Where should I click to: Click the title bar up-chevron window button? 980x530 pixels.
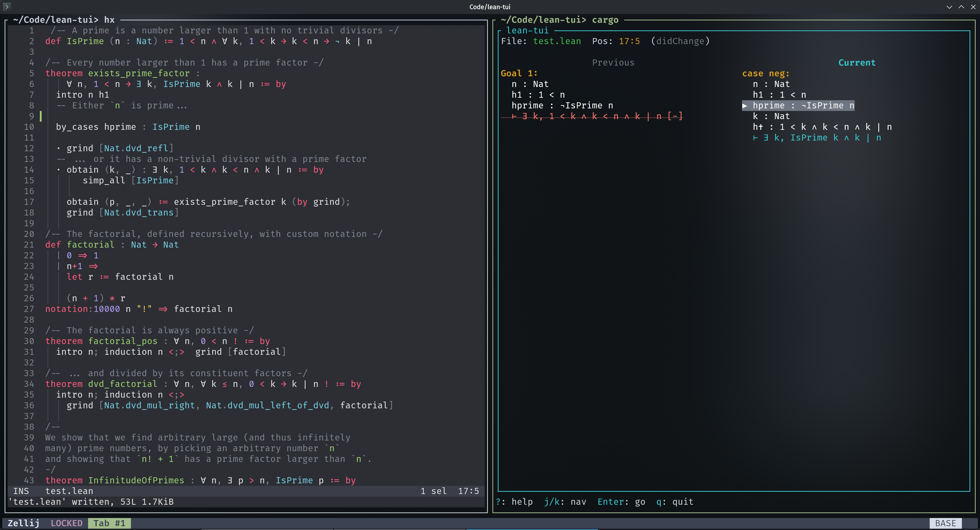click(x=961, y=7)
